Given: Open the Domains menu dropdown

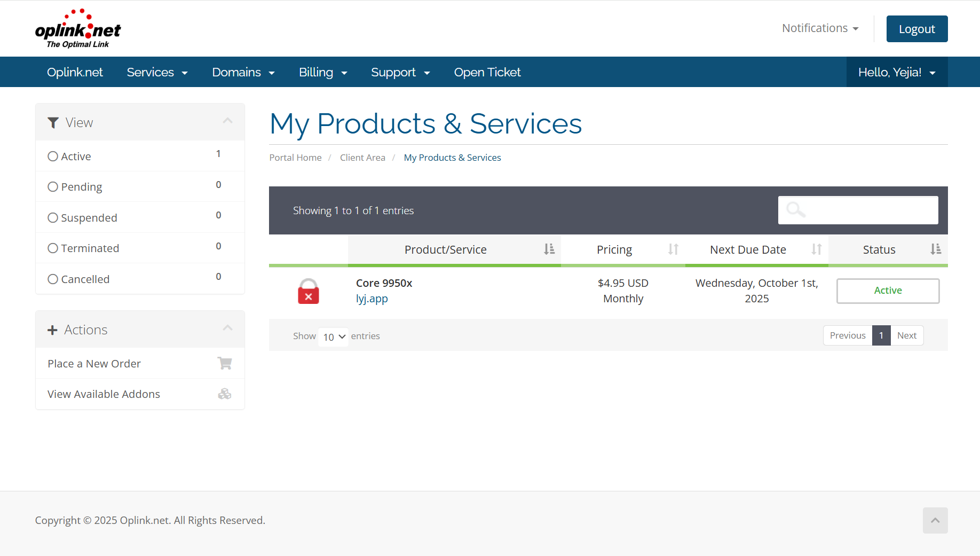Looking at the screenshot, I should tap(243, 72).
